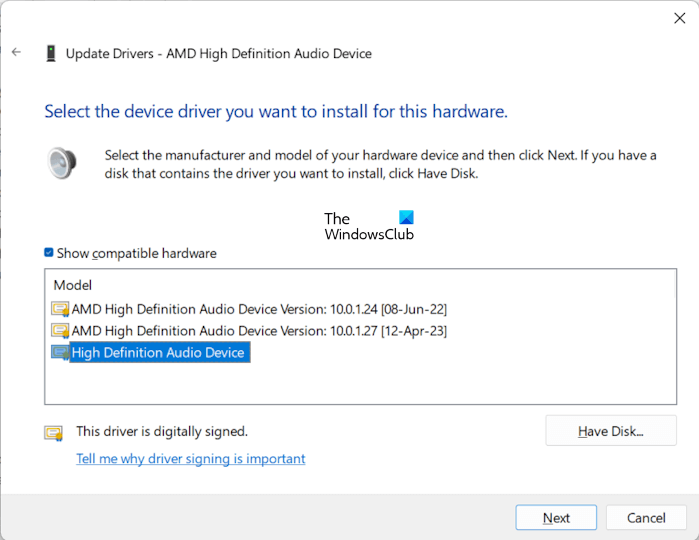Click the Model column header
This screenshot has width=699, height=540.
73,285
